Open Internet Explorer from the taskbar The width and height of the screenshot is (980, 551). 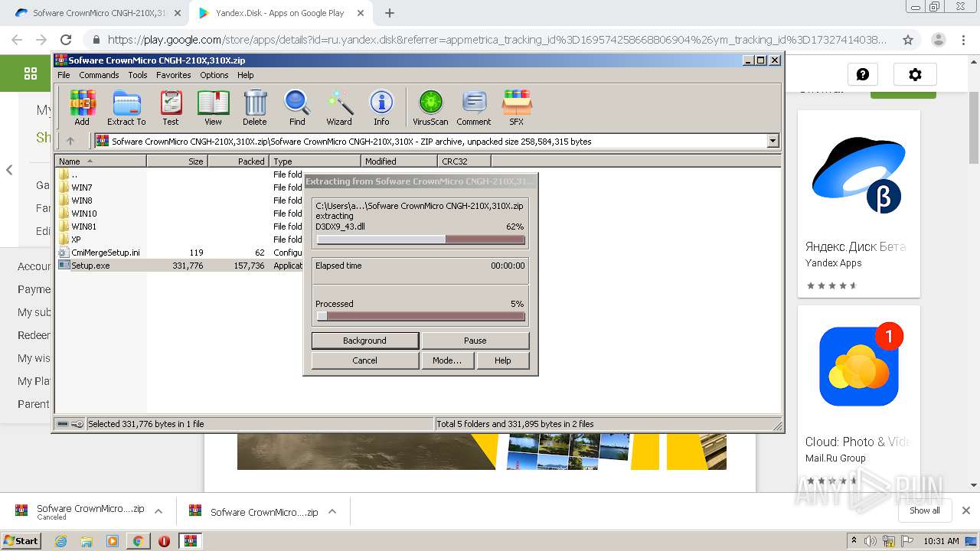coord(61,541)
